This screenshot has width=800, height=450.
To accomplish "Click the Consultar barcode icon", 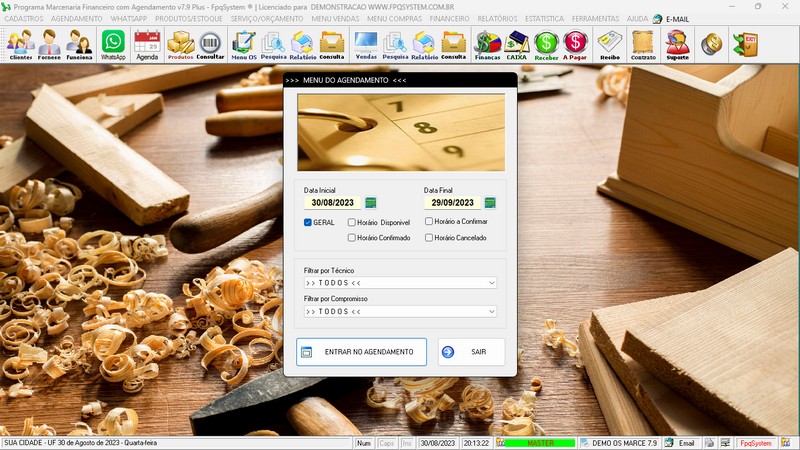I will (x=210, y=44).
